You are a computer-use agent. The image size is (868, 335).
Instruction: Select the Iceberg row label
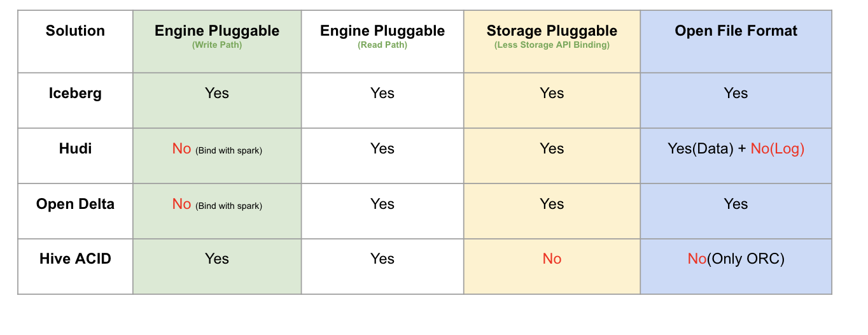(x=75, y=93)
